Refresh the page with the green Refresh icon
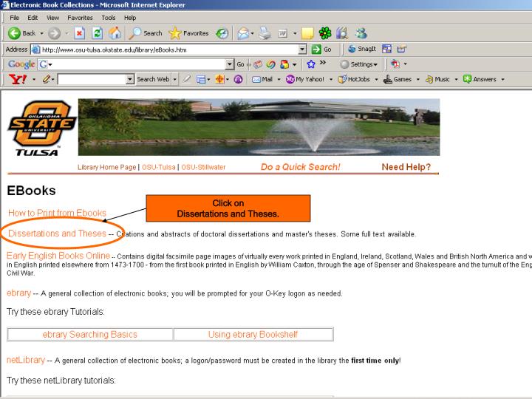The image size is (532, 399). point(97,33)
